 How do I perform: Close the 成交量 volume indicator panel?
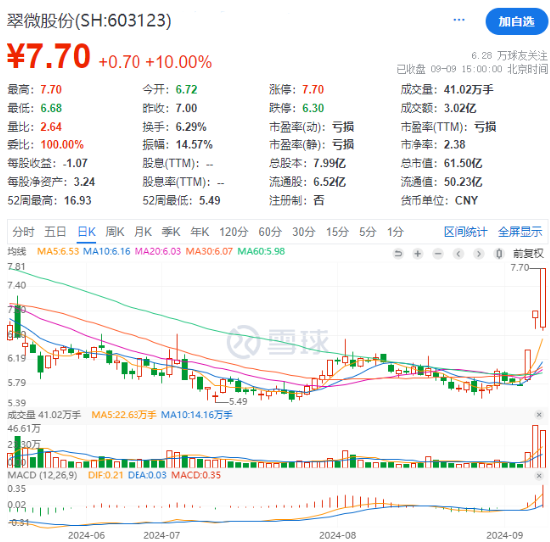pyautogui.click(x=539, y=415)
